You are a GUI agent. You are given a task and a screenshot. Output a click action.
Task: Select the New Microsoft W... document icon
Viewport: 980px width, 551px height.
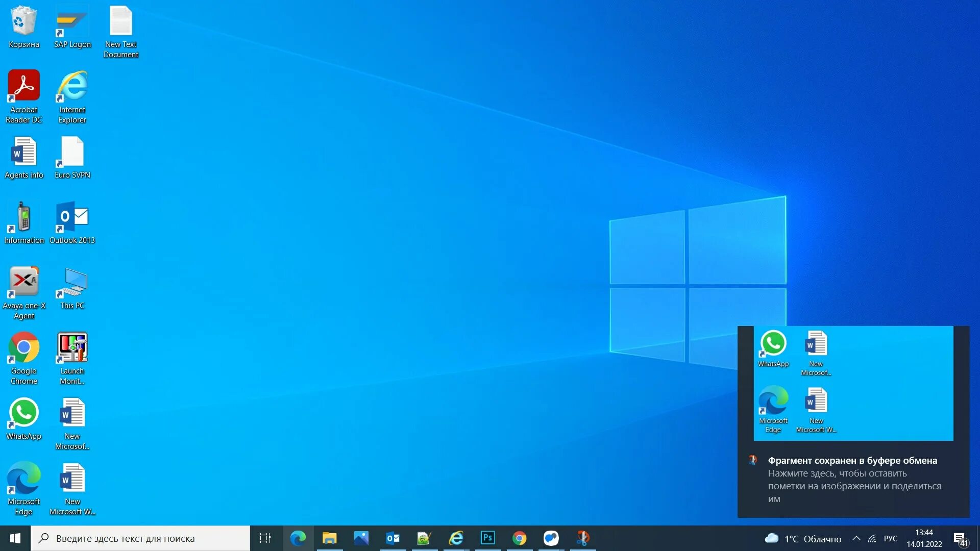click(x=72, y=489)
